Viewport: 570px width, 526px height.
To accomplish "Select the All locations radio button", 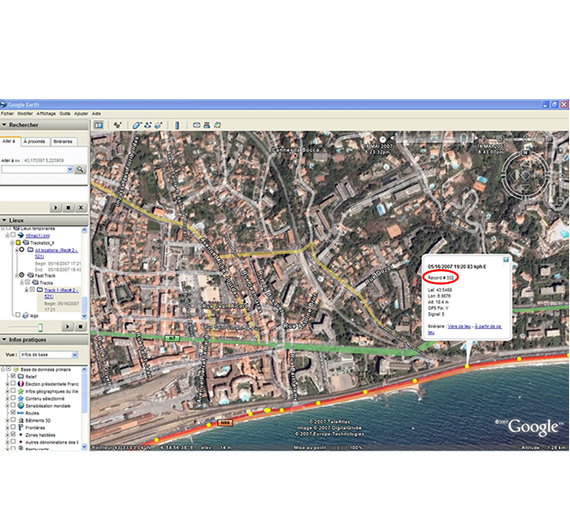I will (21, 250).
